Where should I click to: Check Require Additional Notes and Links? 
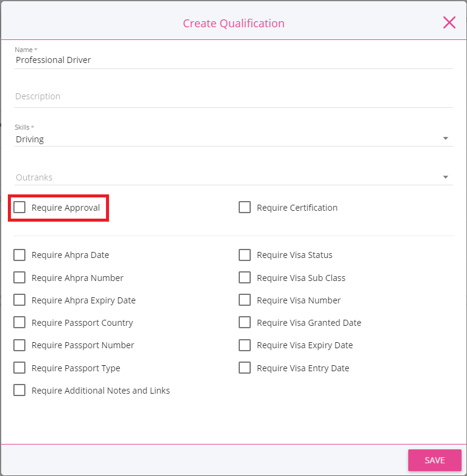(19, 391)
